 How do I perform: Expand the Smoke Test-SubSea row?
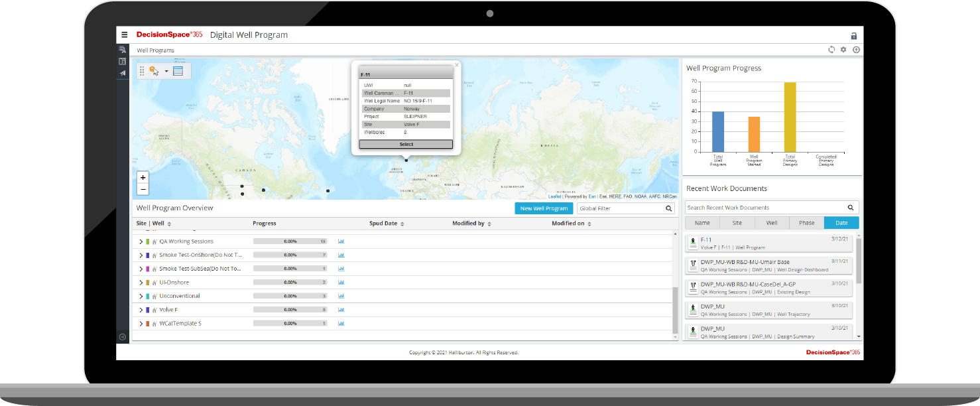click(x=141, y=269)
